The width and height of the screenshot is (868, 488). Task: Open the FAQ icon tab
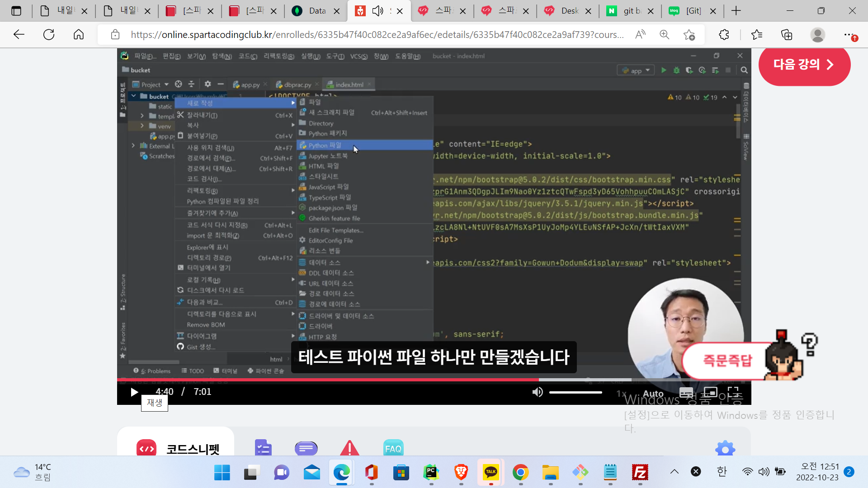pyautogui.click(x=393, y=448)
